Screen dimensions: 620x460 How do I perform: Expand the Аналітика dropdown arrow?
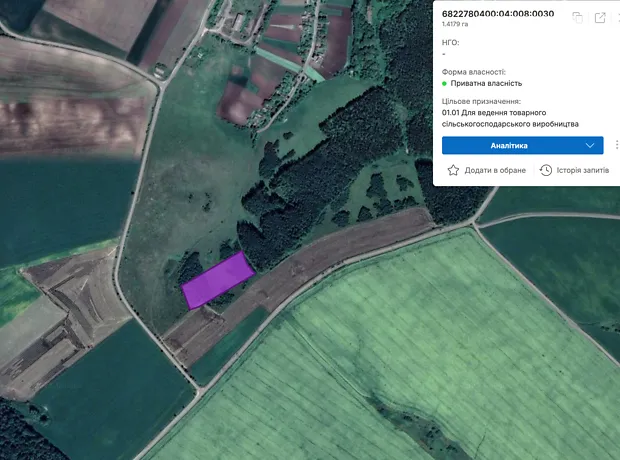pos(590,145)
